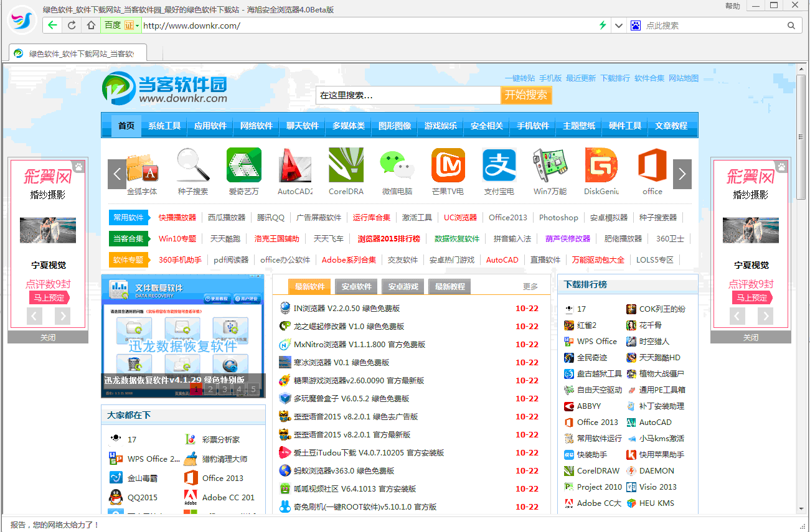Viewport: 810px width, 532px height.
Task: Open the 百度 search engine dropdown
Action: pos(121,26)
